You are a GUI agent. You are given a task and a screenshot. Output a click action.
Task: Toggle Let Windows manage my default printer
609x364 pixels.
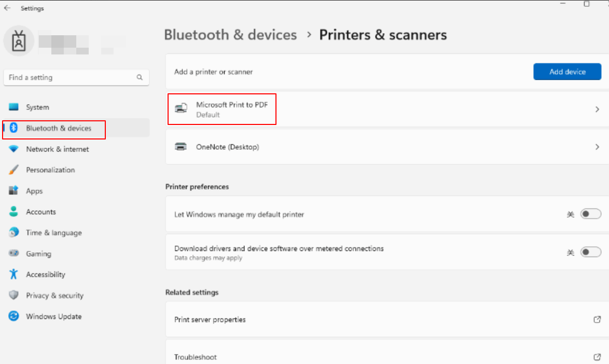[x=590, y=214]
